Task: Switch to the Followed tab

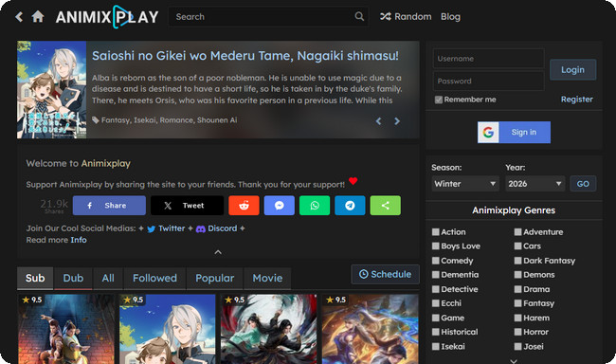Action: tap(154, 279)
